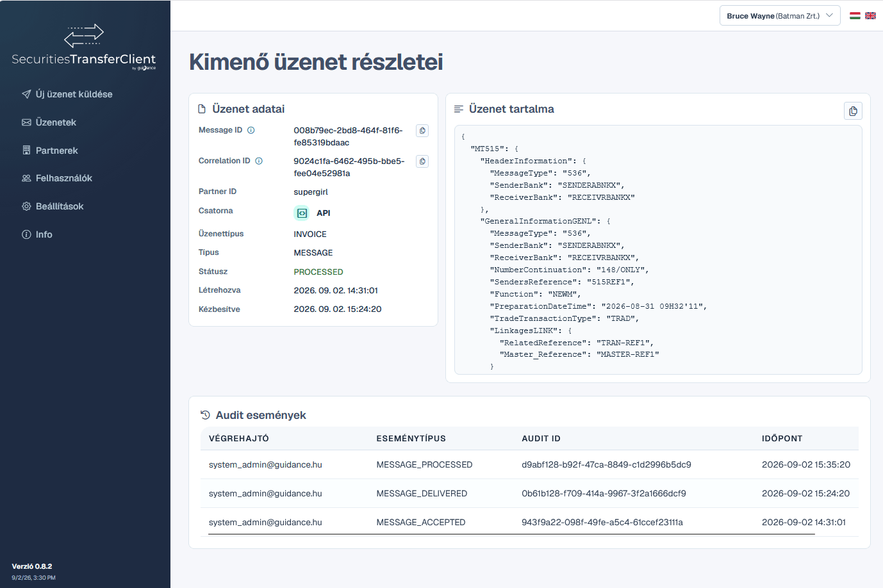Show info tooltip for Message ID

(251, 130)
